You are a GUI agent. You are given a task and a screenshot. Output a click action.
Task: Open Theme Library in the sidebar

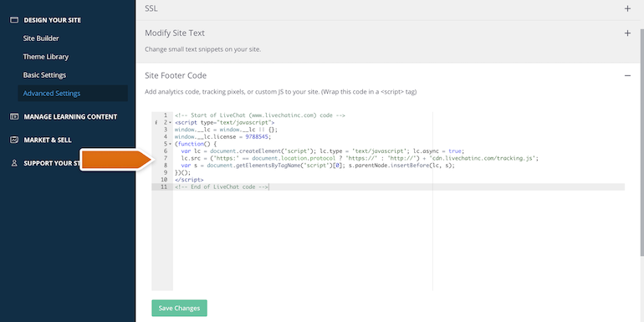coord(46,57)
